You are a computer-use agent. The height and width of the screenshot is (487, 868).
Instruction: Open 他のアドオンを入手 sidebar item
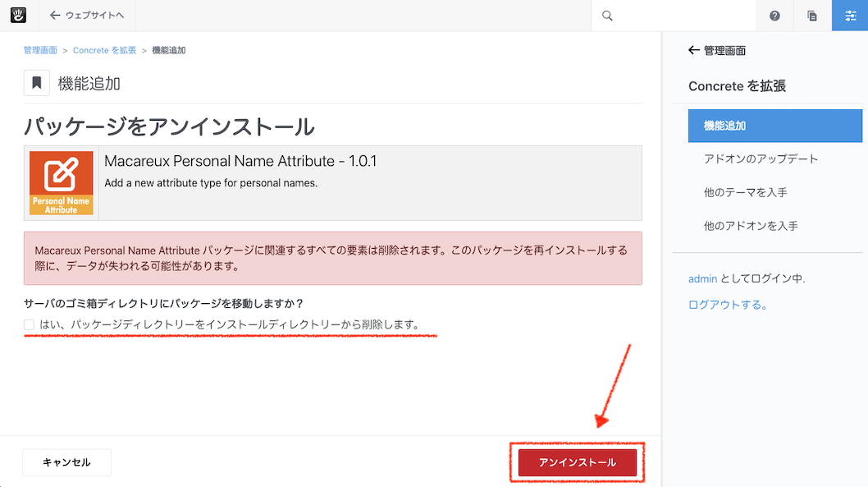click(751, 226)
